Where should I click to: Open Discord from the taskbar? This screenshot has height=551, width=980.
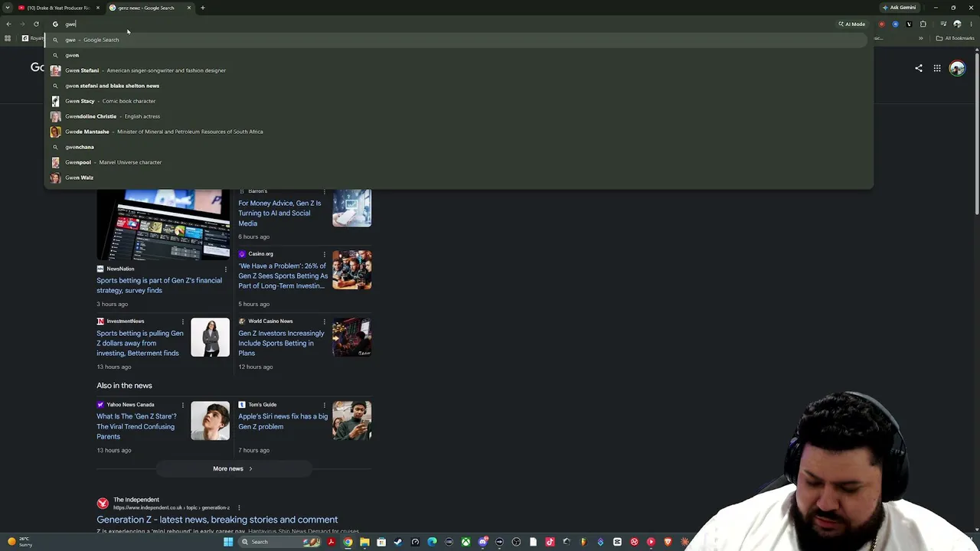point(482,542)
